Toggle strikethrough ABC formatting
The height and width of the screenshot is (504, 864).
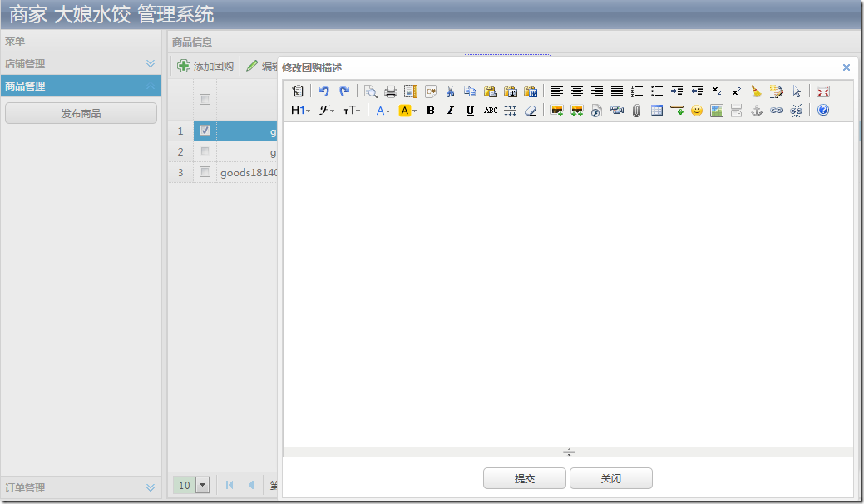click(491, 110)
